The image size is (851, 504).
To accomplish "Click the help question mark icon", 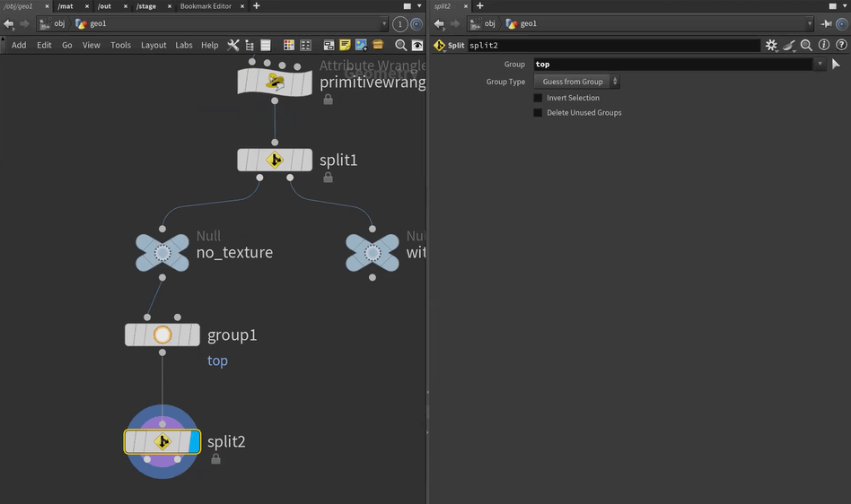I will coord(841,45).
